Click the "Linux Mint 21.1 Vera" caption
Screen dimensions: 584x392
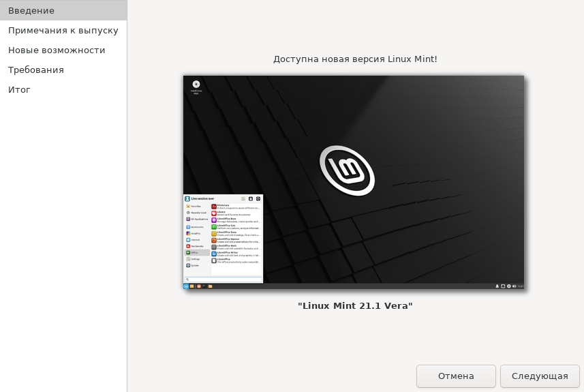pyautogui.click(x=355, y=305)
